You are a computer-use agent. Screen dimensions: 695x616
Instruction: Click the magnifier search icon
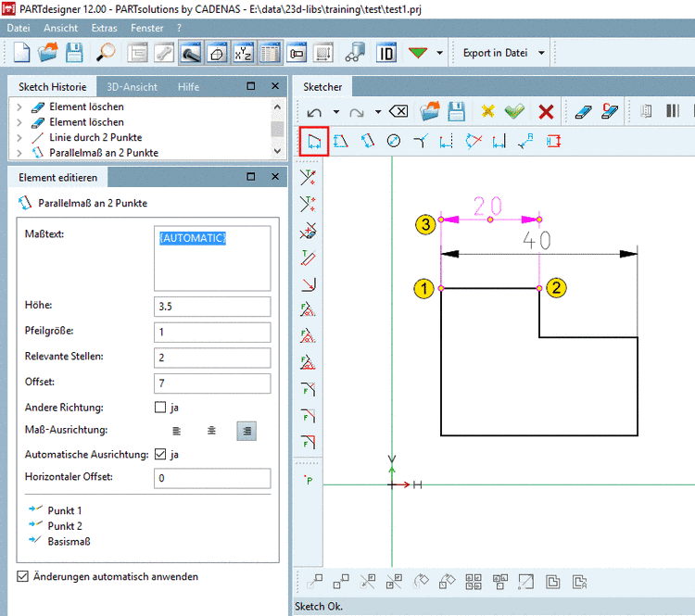pyautogui.click(x=106, y=53)
